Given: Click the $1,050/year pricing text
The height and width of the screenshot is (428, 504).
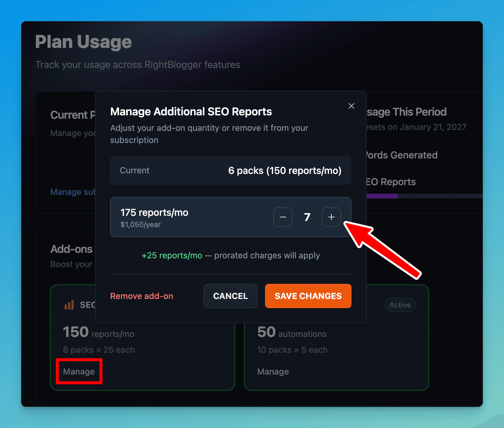Looking at the screenshot, I should click(x=140, y=225).
